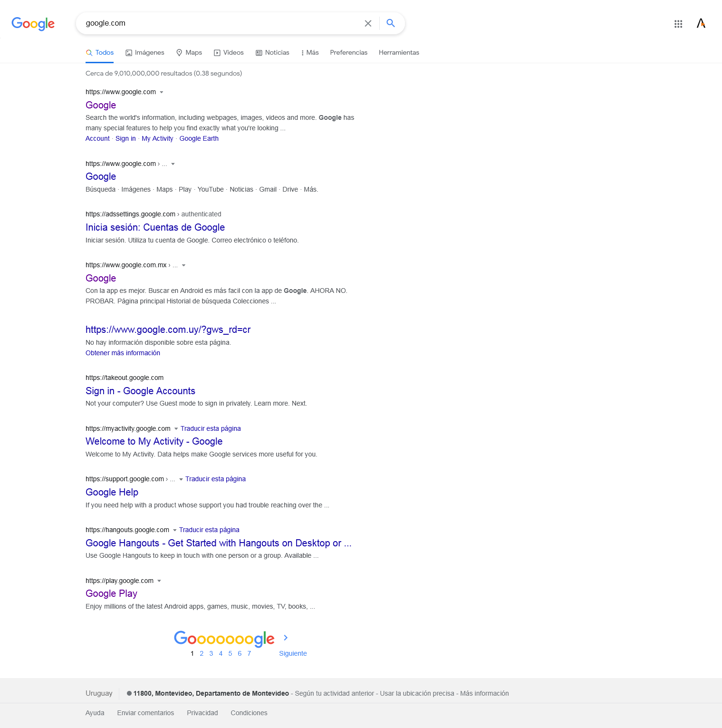Go to results page 3

pyautogui.click(x=211, y=653)
